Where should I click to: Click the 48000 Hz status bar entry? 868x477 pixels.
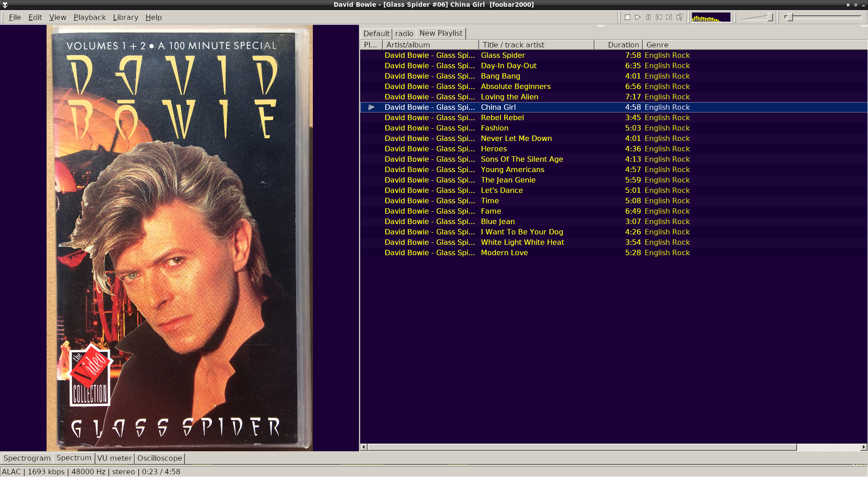point(88,472)
